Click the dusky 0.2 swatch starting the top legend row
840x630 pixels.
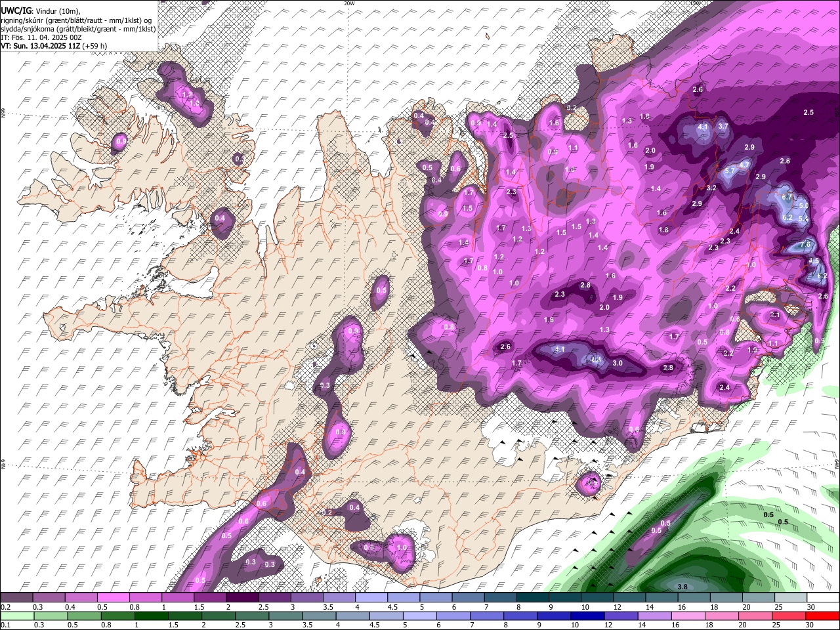pos(16,598)
